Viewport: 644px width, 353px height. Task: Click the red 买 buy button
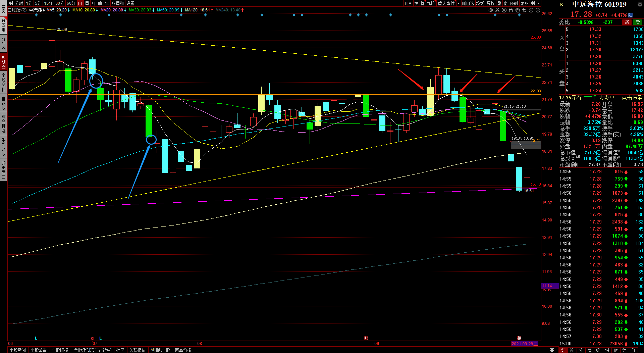point(627,22)
